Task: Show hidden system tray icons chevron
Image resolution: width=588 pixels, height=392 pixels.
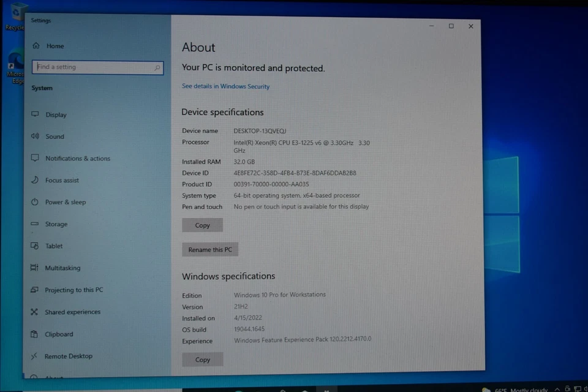Action: (557, 390)
